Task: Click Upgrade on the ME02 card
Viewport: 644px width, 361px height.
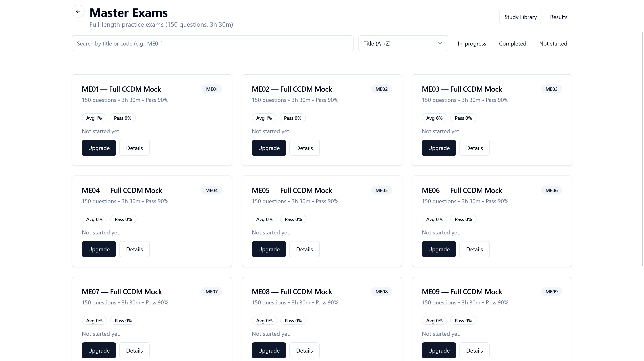Action: click(x=269, y=148)
